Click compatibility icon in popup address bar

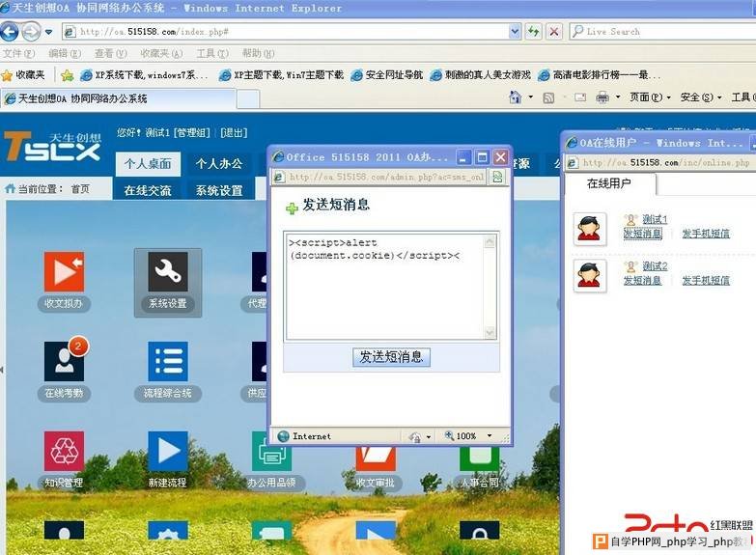pyautogui.click(x=496, y=177)
